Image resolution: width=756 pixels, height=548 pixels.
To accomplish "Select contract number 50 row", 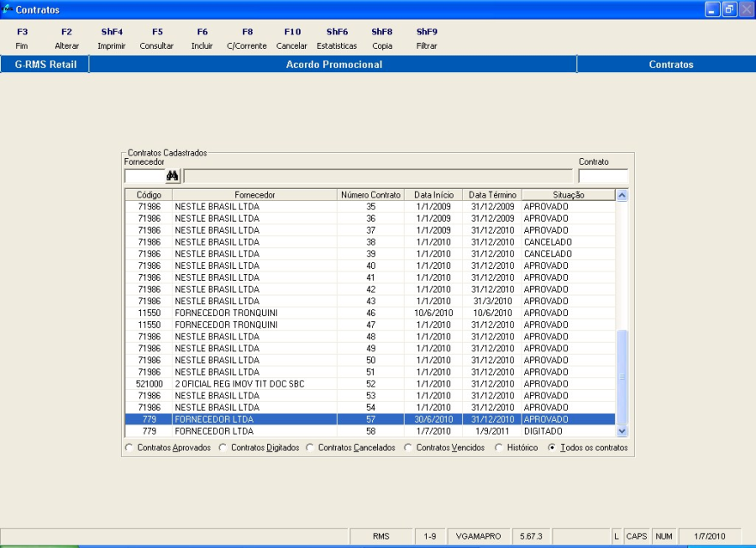I will click(x=370, y=361).
